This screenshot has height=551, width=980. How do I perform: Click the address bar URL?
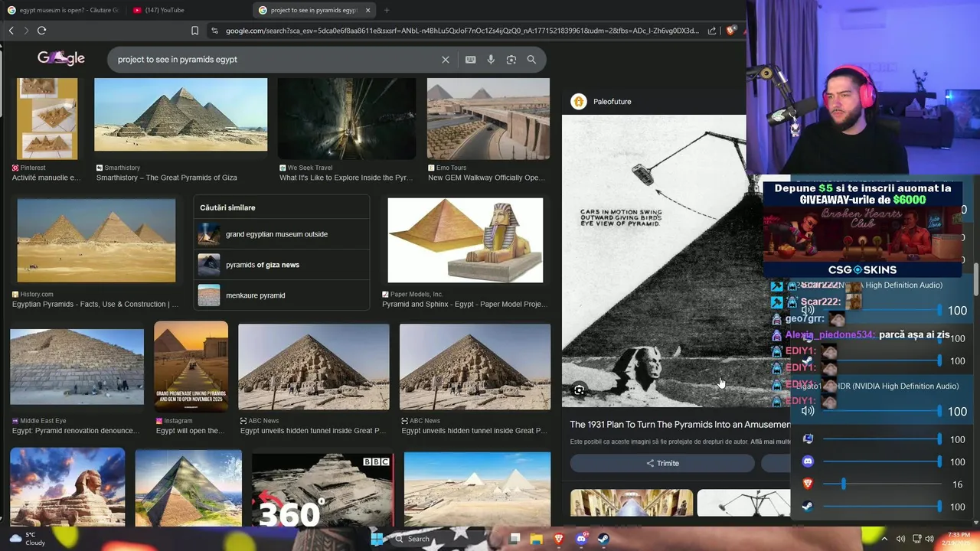click(462, 31)
